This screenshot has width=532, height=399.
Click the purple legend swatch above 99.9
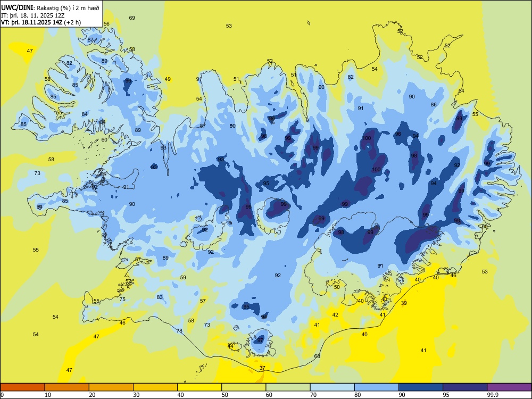(509, 387)
